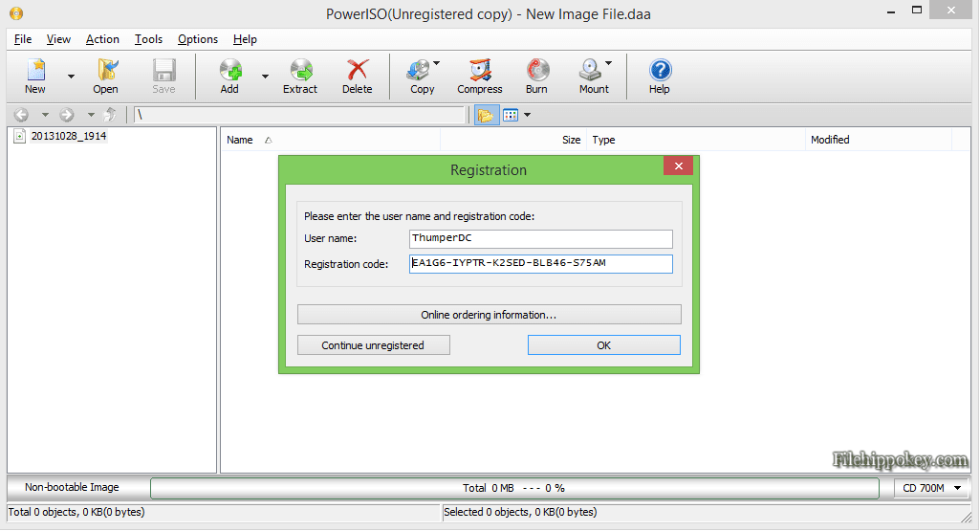Open the view mode dropdown arrow
Screen dimensions: 980x531
(x=528, y=115)
